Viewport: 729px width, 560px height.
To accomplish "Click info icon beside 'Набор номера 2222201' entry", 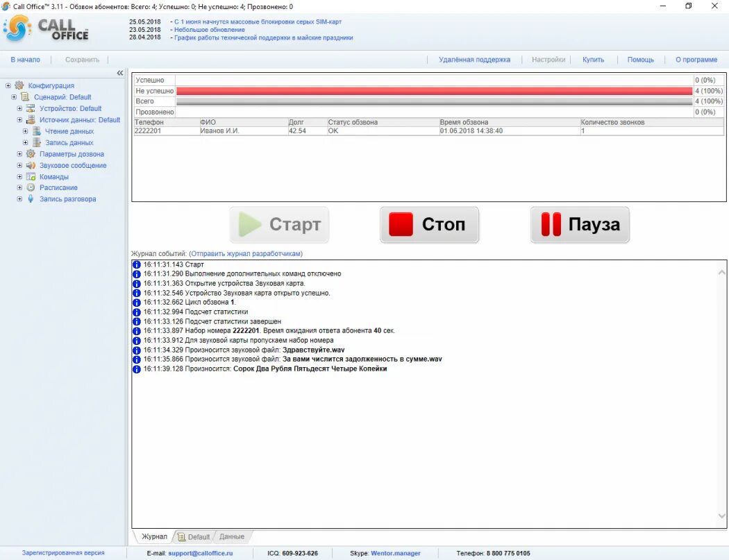I will tap(137, 331).
